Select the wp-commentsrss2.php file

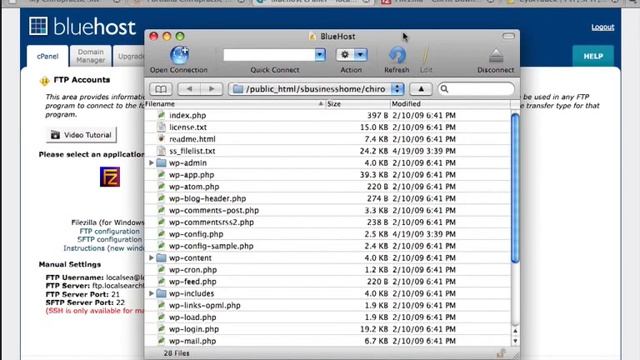tap(211, 222)
